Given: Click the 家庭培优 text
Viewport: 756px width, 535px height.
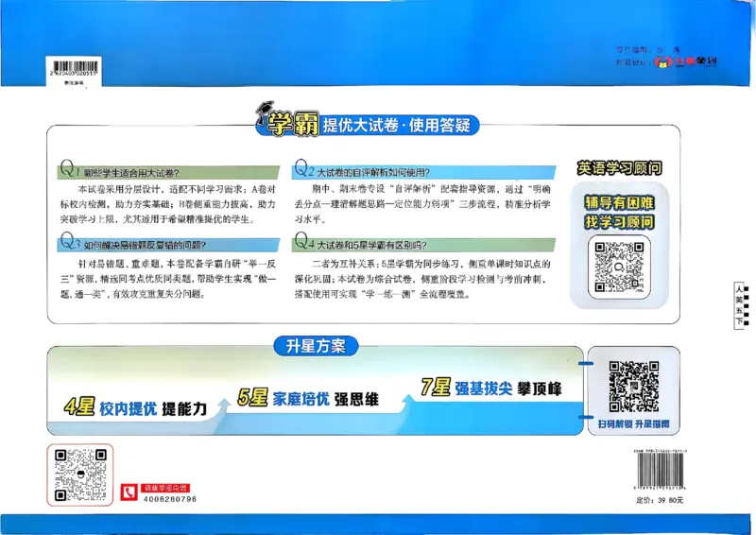Looking at the screenshot, I should (x=301, y=399).
